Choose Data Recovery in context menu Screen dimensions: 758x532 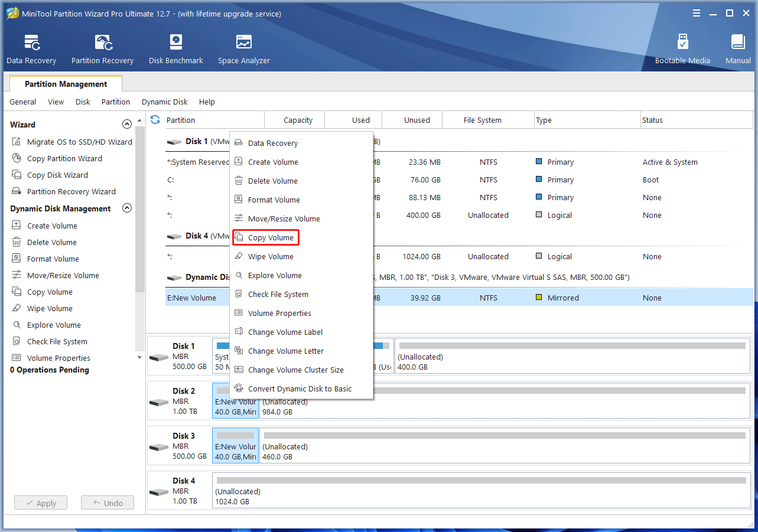301,143
